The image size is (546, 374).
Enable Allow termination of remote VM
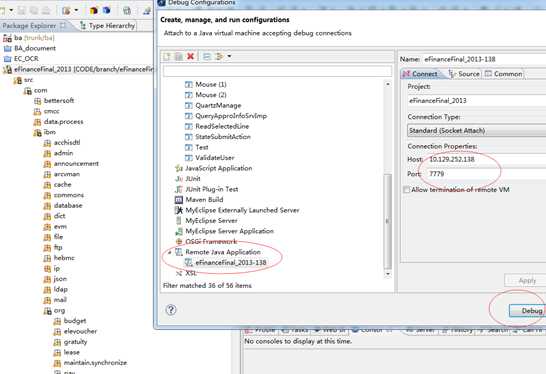[406, 190]
